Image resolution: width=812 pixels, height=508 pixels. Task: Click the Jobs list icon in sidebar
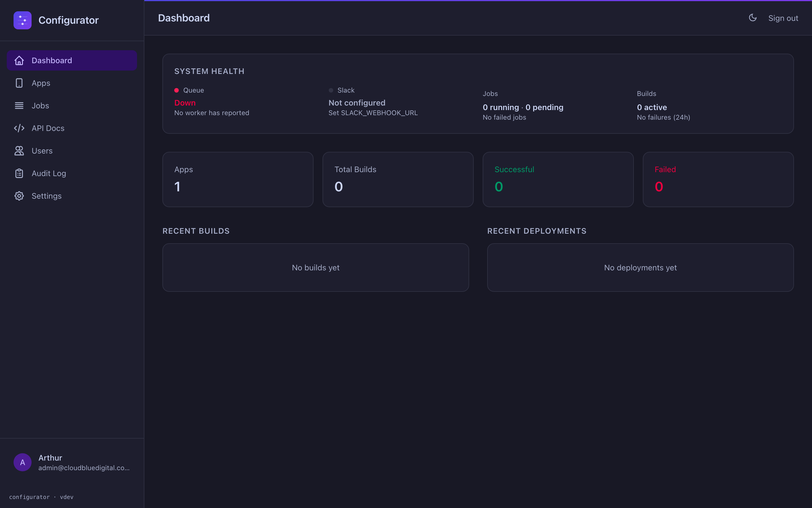coord(19,106)
